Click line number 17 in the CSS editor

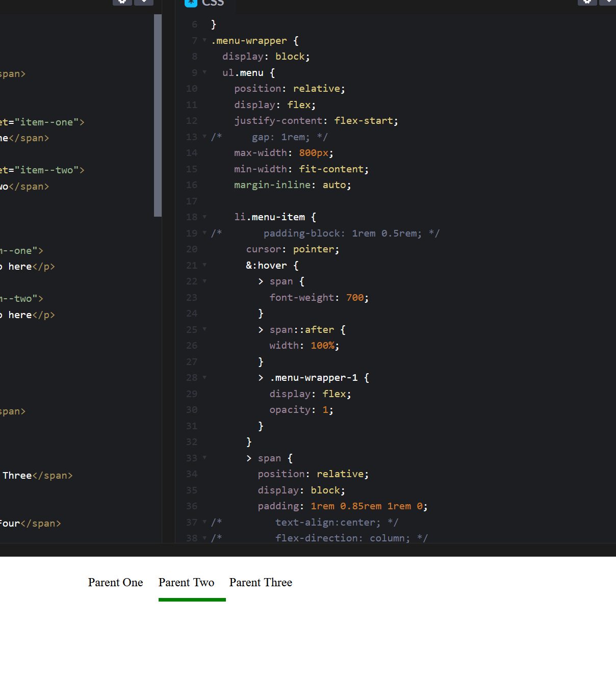[191, 201]
